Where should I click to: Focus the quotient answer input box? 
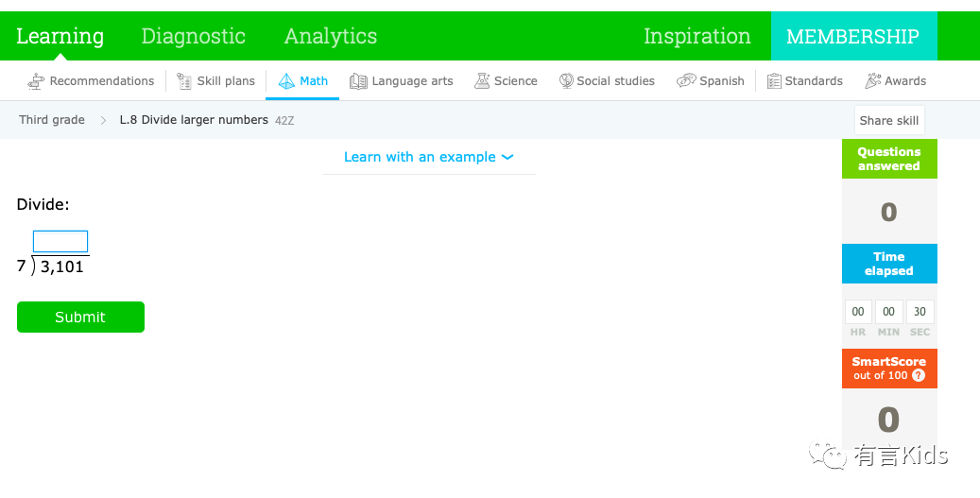(60, 241)
